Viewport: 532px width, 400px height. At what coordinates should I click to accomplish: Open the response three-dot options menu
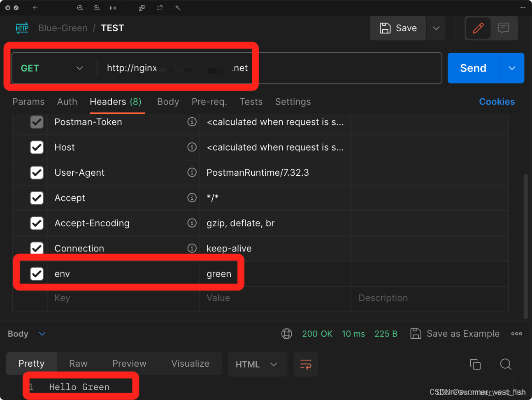[517, 334]
